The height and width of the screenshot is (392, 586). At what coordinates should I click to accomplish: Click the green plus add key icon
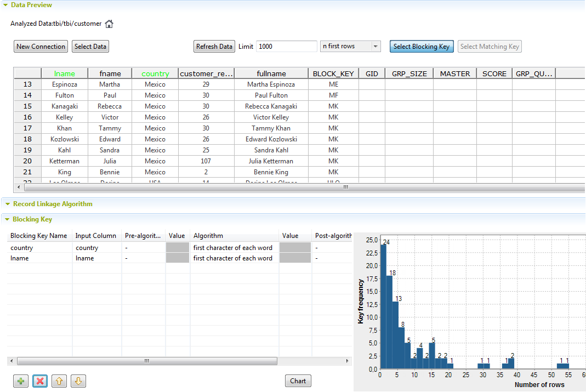point(21,381)
